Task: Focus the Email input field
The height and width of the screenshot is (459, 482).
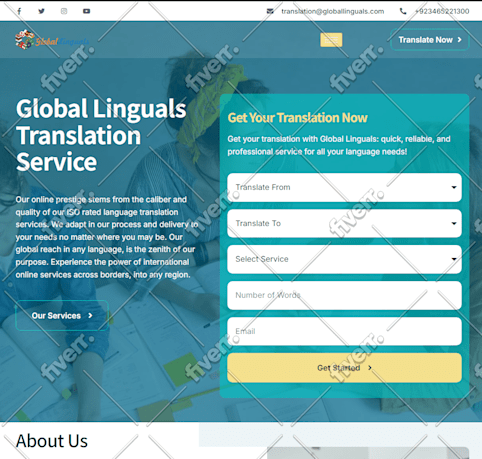Action: (344, 331)
